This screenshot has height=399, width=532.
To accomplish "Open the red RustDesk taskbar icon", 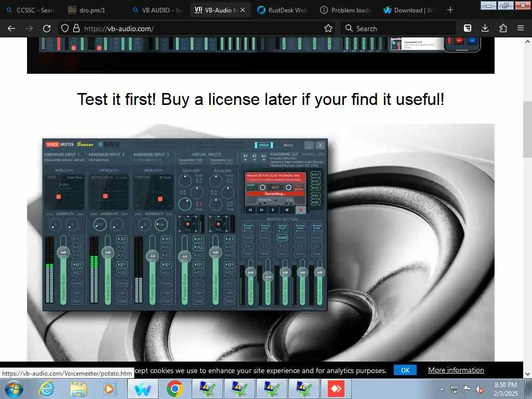I will [336, 389].
